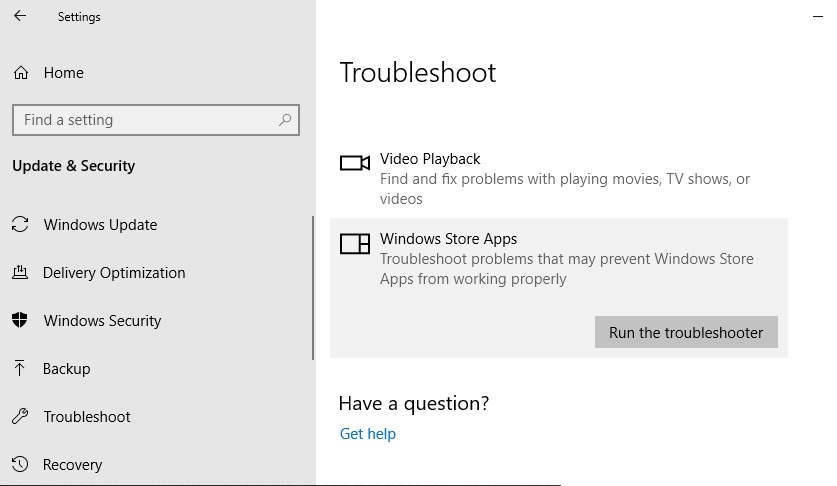The width and height of the screenshot is (837, 486).
Task: Click the Find a setting field
Action: (x=156, y=120)
